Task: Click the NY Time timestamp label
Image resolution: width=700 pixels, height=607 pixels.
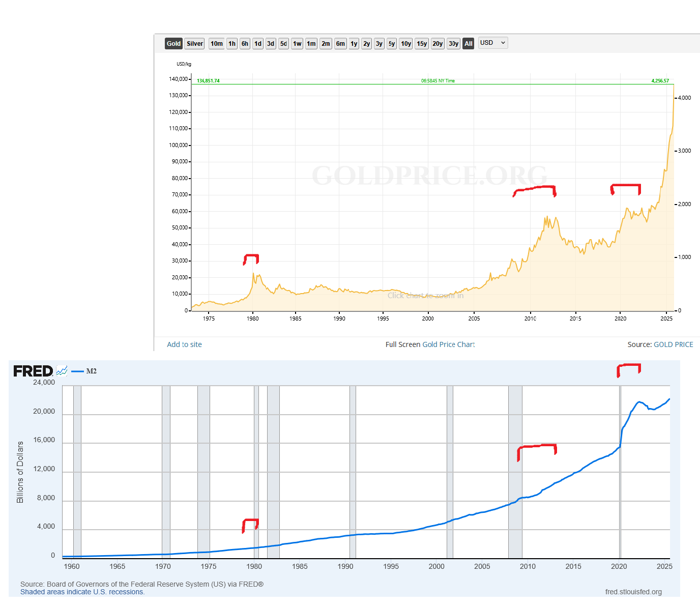Action: pos(438,81)
